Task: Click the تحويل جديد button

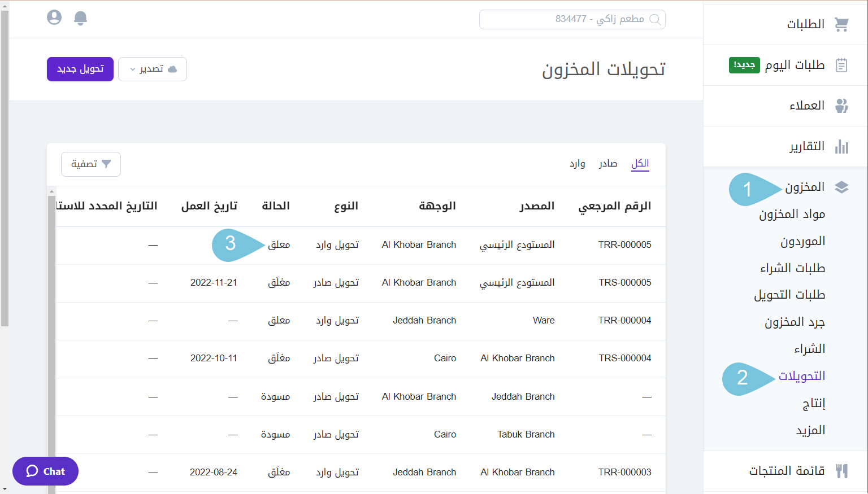Action: [x=80, y=69]
